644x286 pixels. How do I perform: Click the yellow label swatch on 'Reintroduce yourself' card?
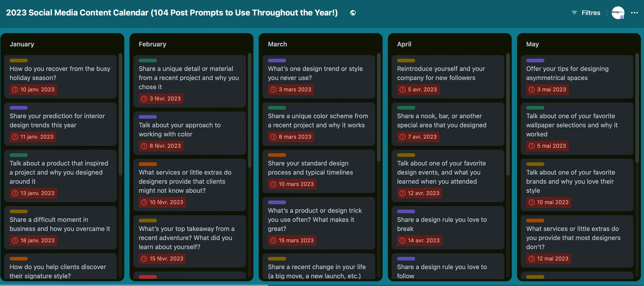[406, 60]
